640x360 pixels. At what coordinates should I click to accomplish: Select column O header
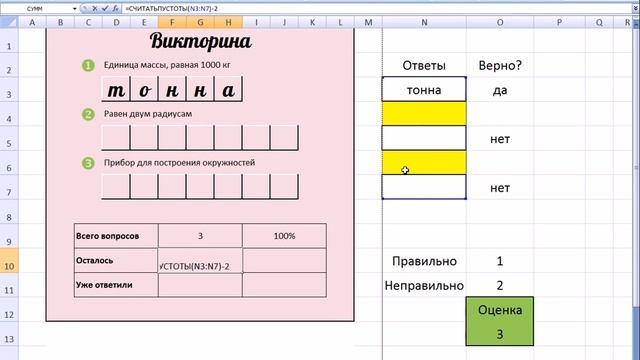click(x=500, y=22)
